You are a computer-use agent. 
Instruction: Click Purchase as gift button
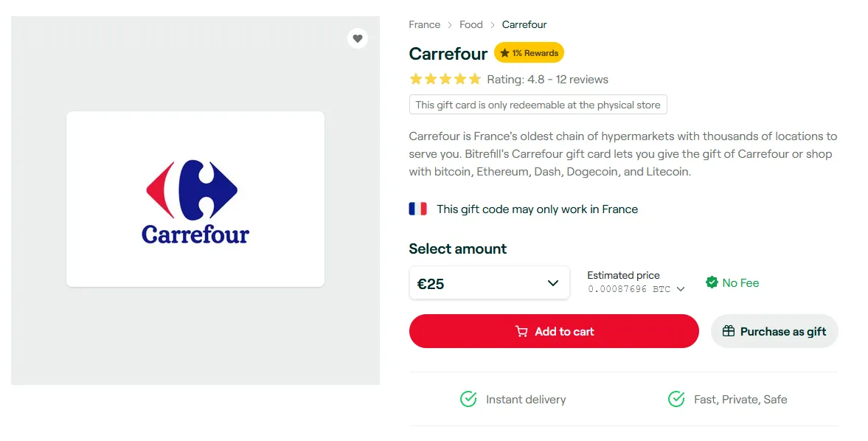point(774,331)
